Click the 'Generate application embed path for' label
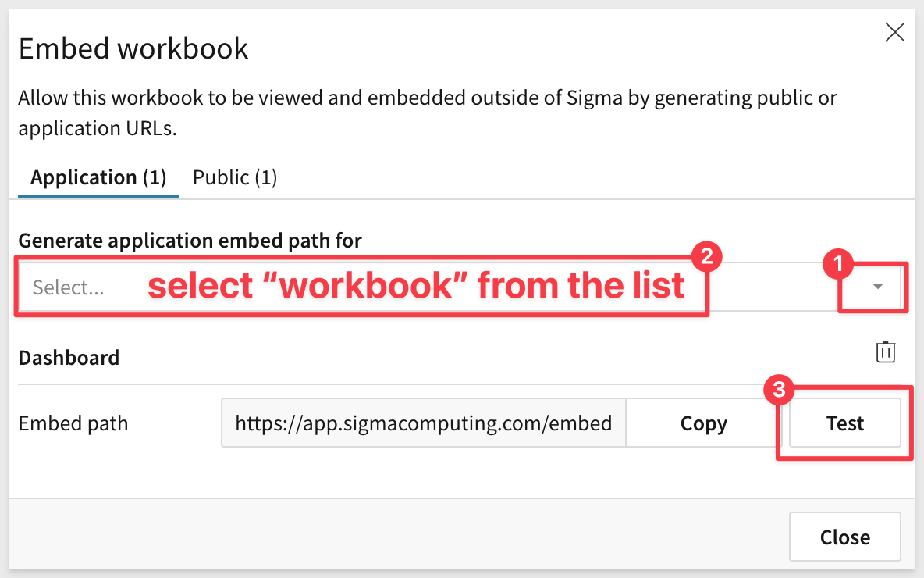Image resolution: width=924 pixels, height=578 pixels. 190,241
